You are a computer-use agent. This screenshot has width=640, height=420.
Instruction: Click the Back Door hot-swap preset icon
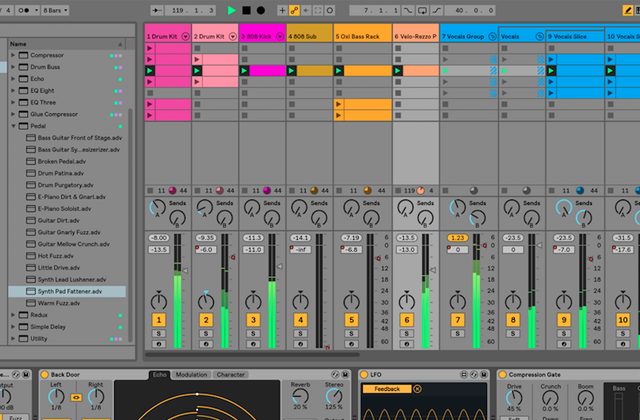click(x=335, y=374)
